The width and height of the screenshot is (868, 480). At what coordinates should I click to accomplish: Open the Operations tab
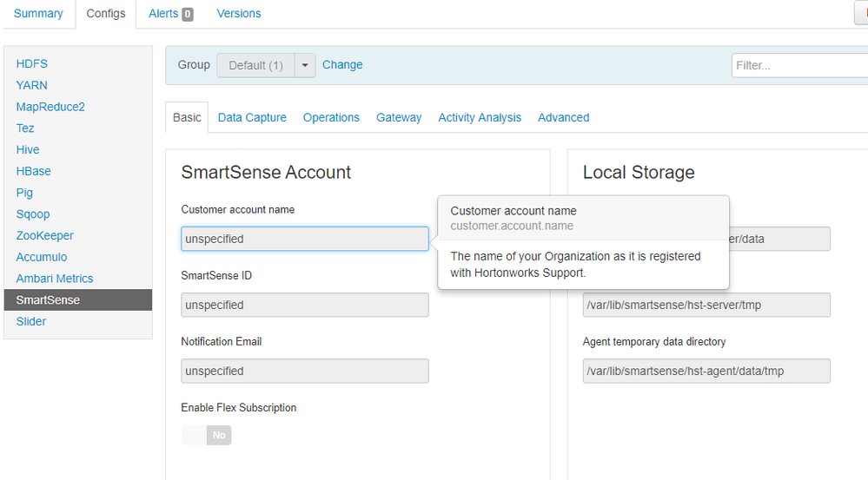click(331, 117)
